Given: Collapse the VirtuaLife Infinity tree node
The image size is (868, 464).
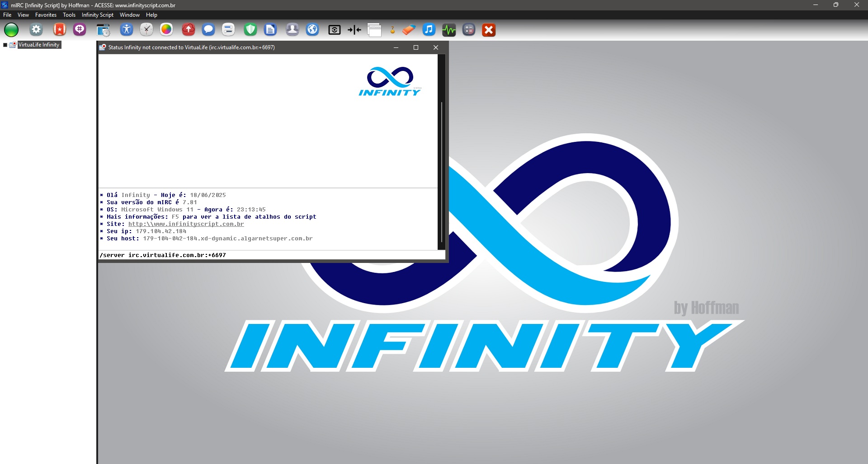Looking at the screenshot, I should point(5,45).
